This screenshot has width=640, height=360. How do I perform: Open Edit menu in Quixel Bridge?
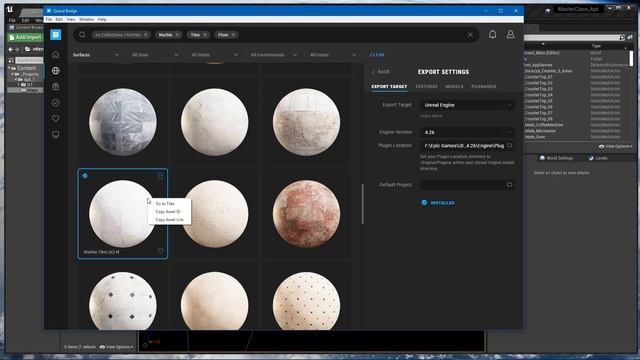(x=59, y=19)
